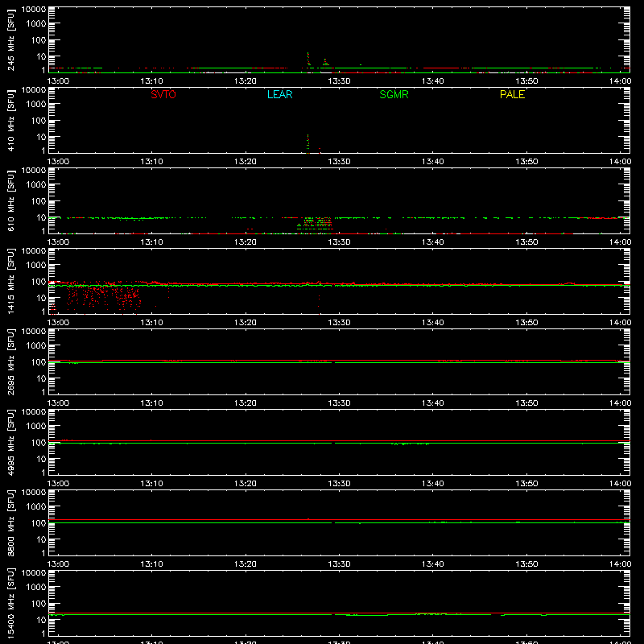
Task: Click the 13:20 label under the 610 MHz panel
Action: (x=246, y=242)
